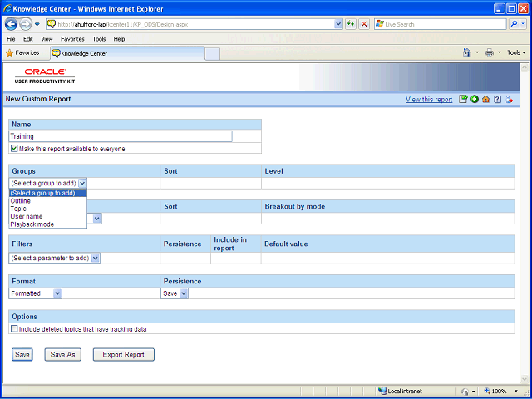Click the Save As button

(x=63, y=355)
